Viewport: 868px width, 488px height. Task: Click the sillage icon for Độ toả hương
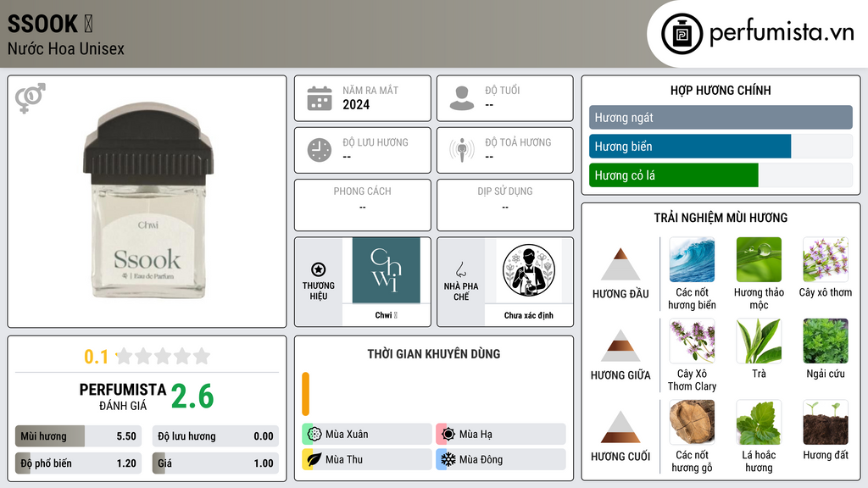(x=462, y=151)
